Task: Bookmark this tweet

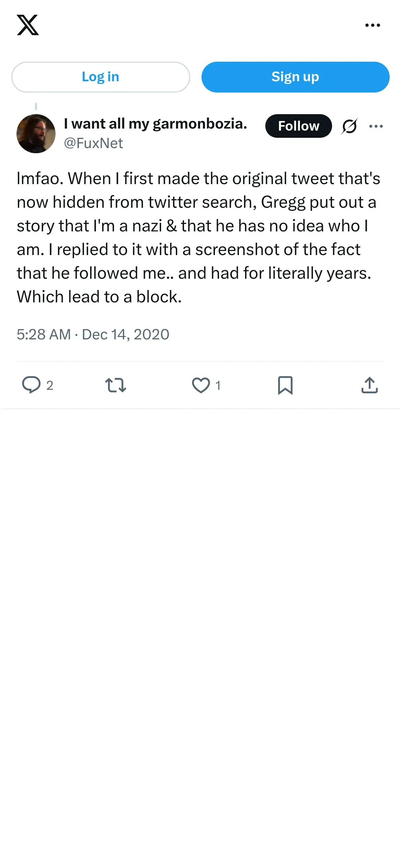Action: (285, 385)
